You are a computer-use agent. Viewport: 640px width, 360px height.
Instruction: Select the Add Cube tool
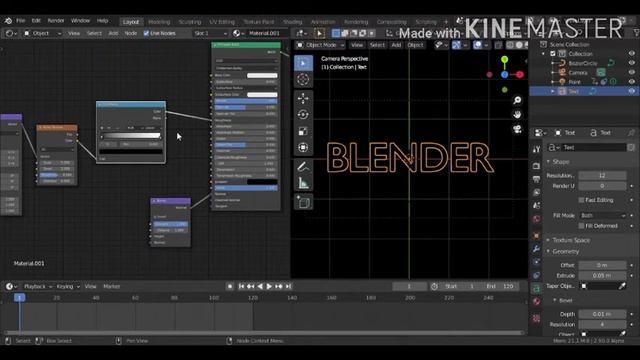303,202
